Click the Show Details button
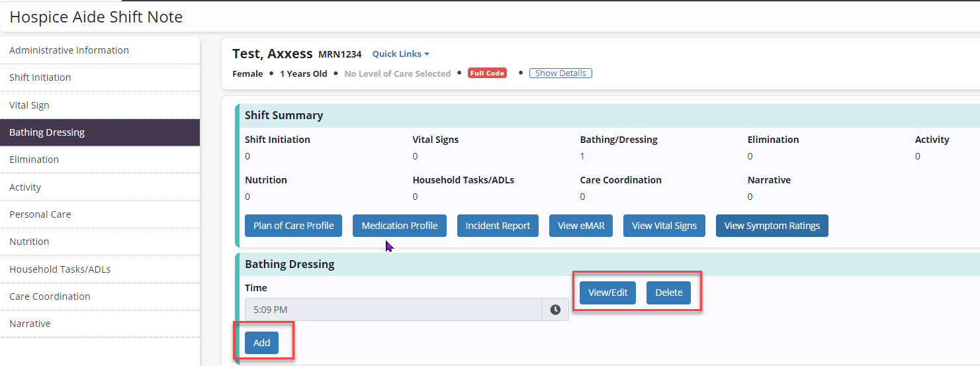The width and height of the screenshot is (980, 366). pyautogui.click(x=560, y=73)
